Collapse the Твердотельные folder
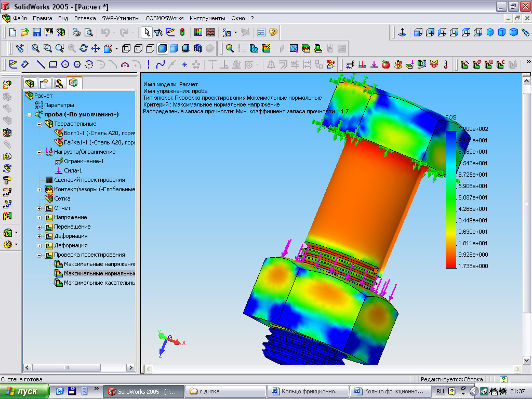This screenshot has height=399, width=532. coord(39,125)
